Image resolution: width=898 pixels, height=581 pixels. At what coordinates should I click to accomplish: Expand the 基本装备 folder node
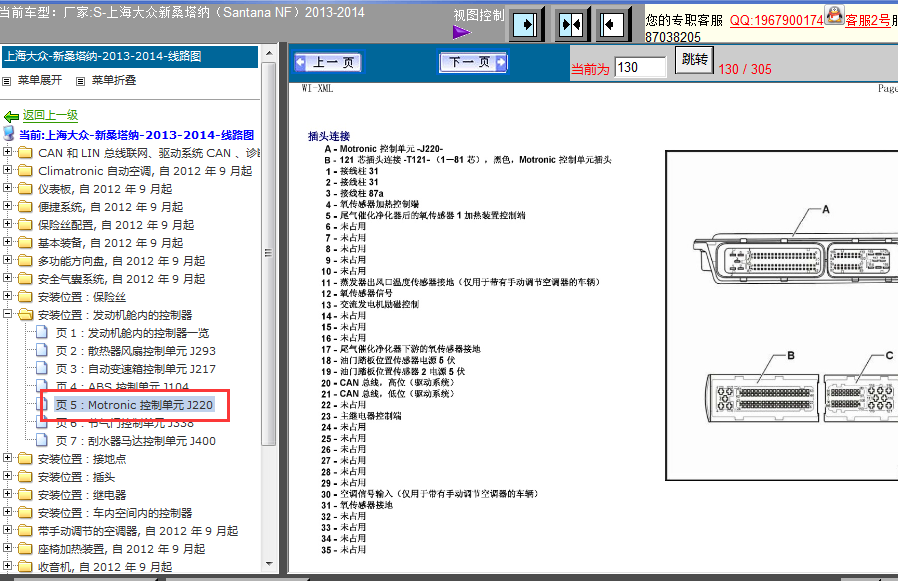(x=7, y=242)
